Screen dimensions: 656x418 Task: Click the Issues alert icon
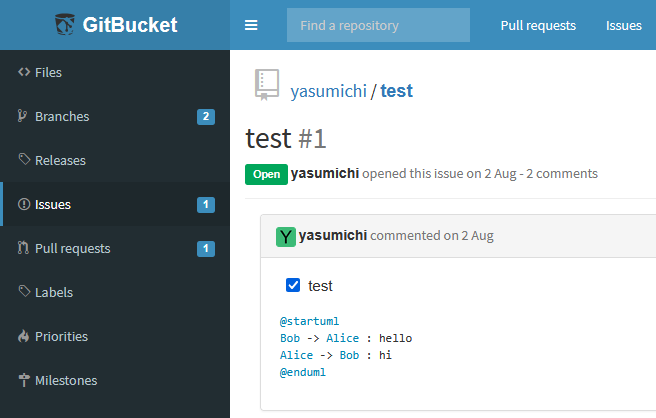24,204
